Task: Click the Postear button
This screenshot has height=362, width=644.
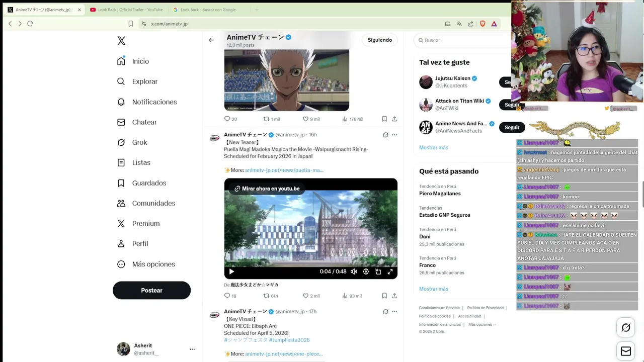Action: tap(151, 290)
